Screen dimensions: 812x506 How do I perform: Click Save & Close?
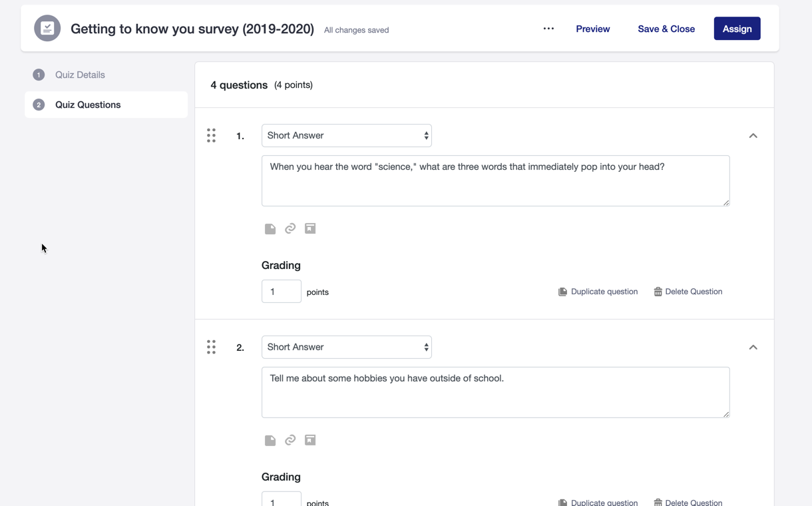[666, 29]
